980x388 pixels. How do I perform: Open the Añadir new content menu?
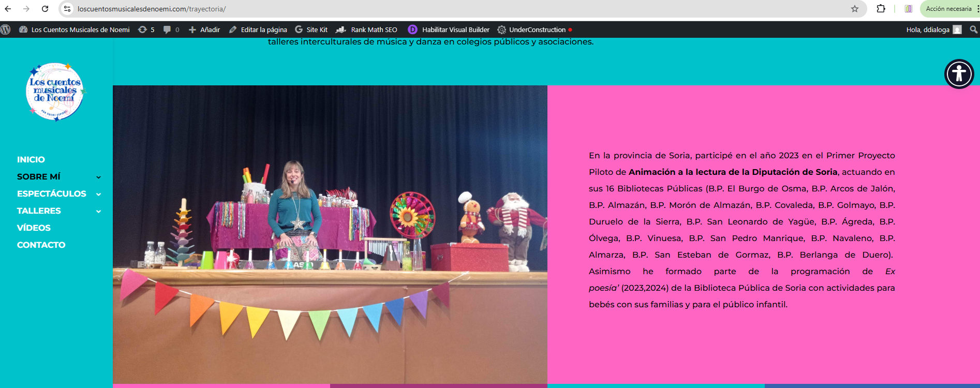tap(204, 29)
